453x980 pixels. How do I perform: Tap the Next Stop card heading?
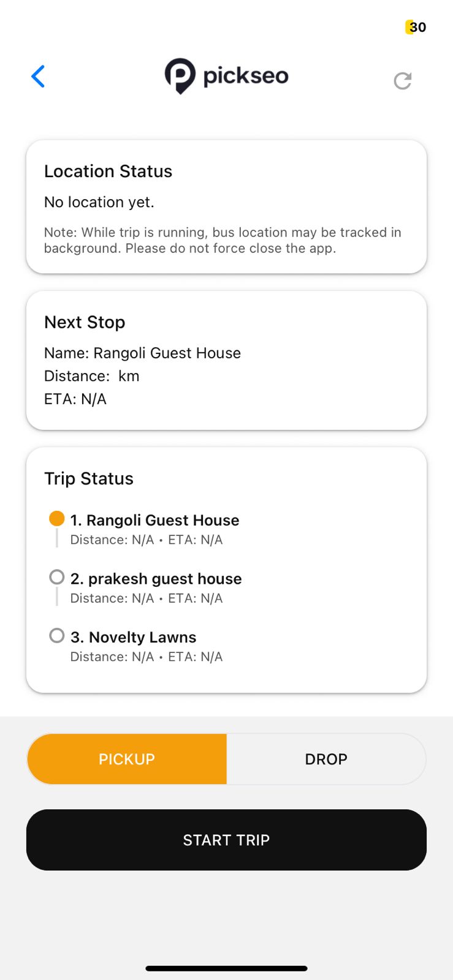tap(85, 322)
